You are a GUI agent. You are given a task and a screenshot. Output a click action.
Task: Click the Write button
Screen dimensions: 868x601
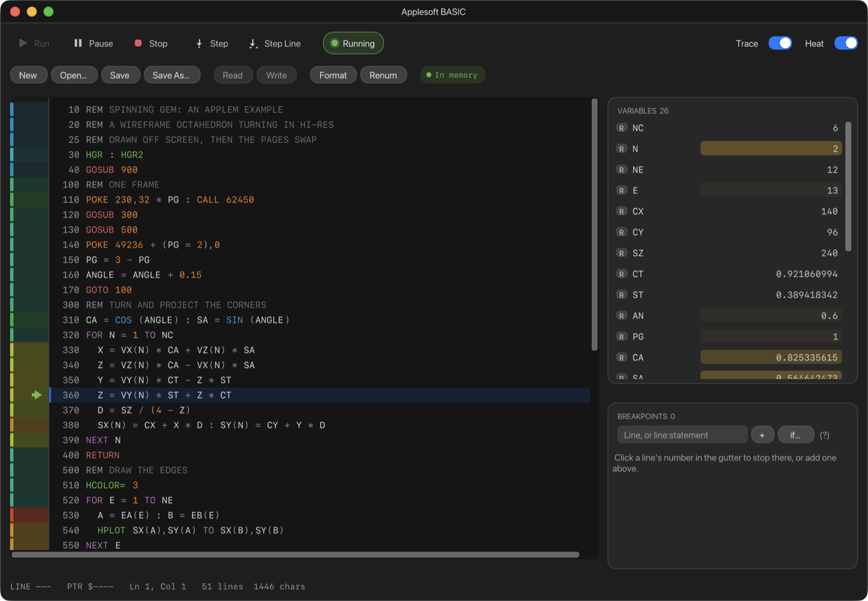pos(277,75)
